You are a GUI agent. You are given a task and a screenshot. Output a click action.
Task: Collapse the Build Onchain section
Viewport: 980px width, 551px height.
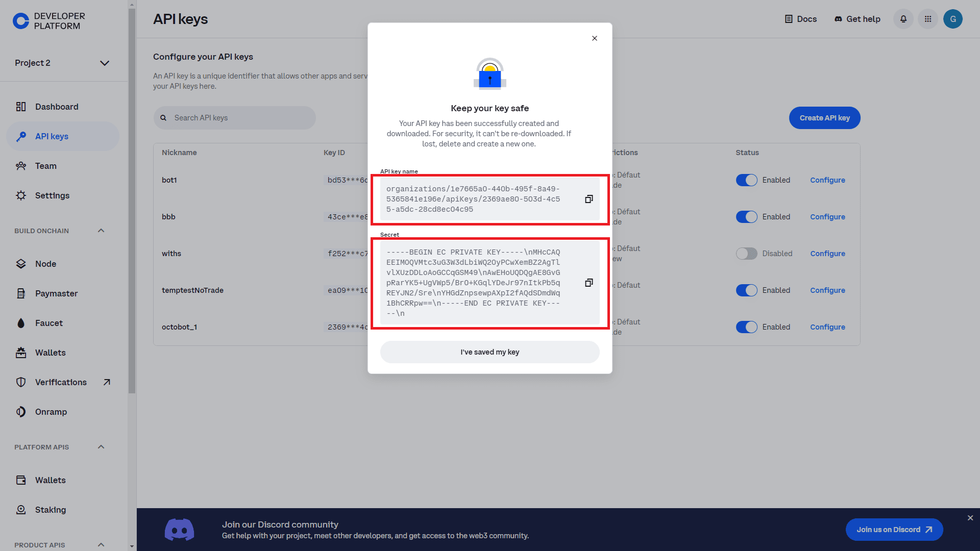pos(101,231)
